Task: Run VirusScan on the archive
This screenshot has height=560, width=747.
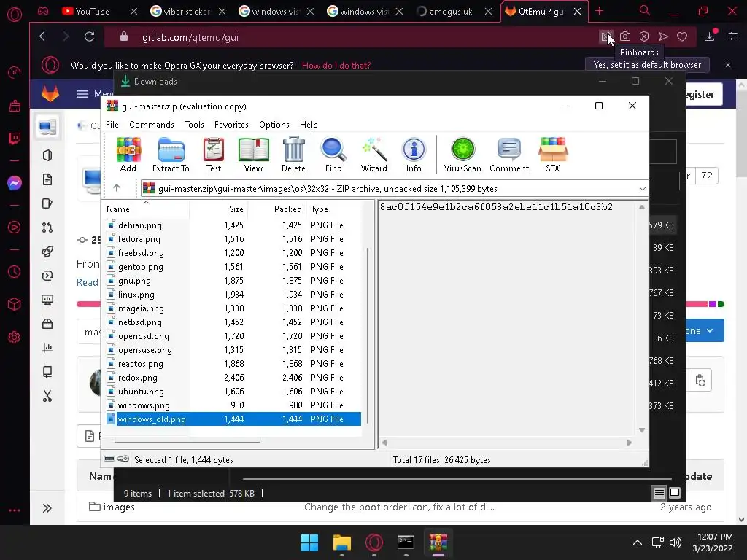Action: pos(462,155)
